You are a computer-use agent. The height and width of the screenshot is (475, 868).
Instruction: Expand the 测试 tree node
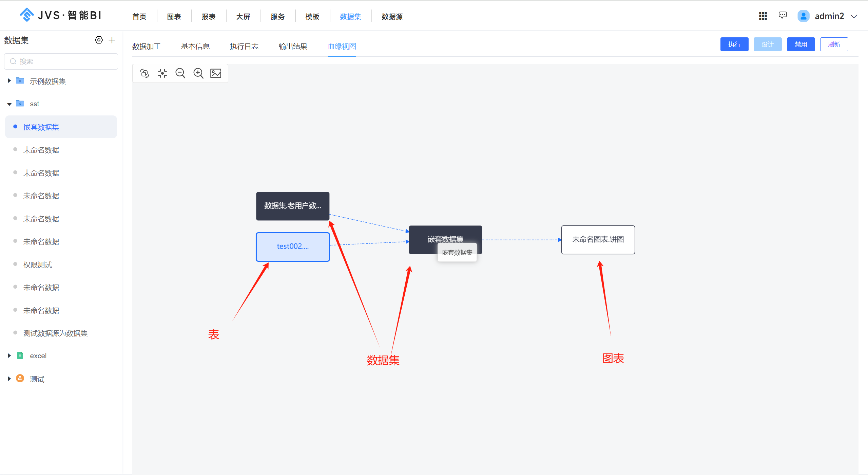9,379
